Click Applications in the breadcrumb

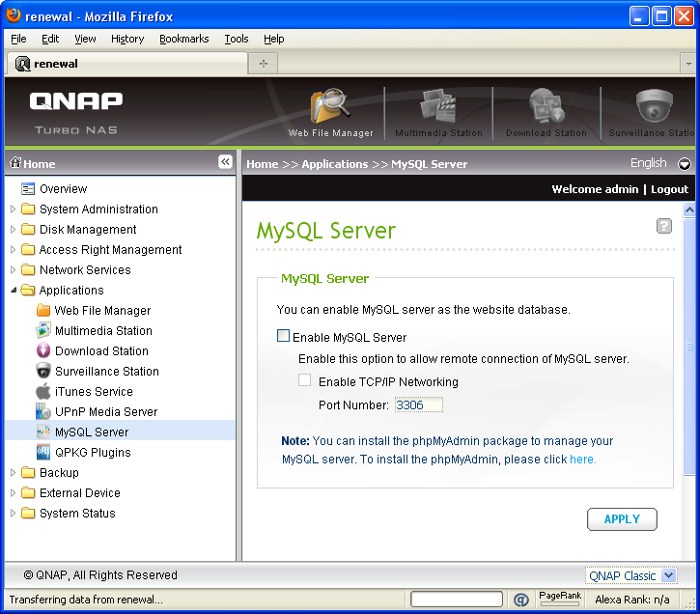coord(335,164)
